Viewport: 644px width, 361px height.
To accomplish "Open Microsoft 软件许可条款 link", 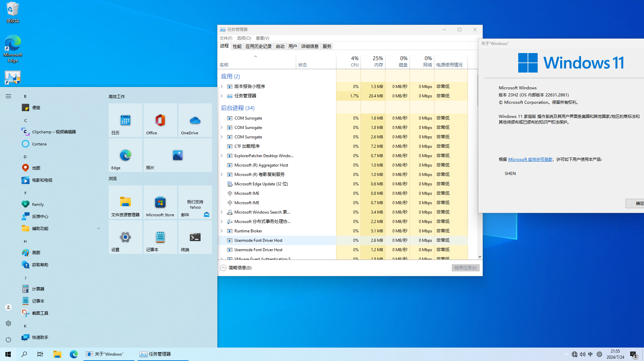I will click(x=530, y=160).
